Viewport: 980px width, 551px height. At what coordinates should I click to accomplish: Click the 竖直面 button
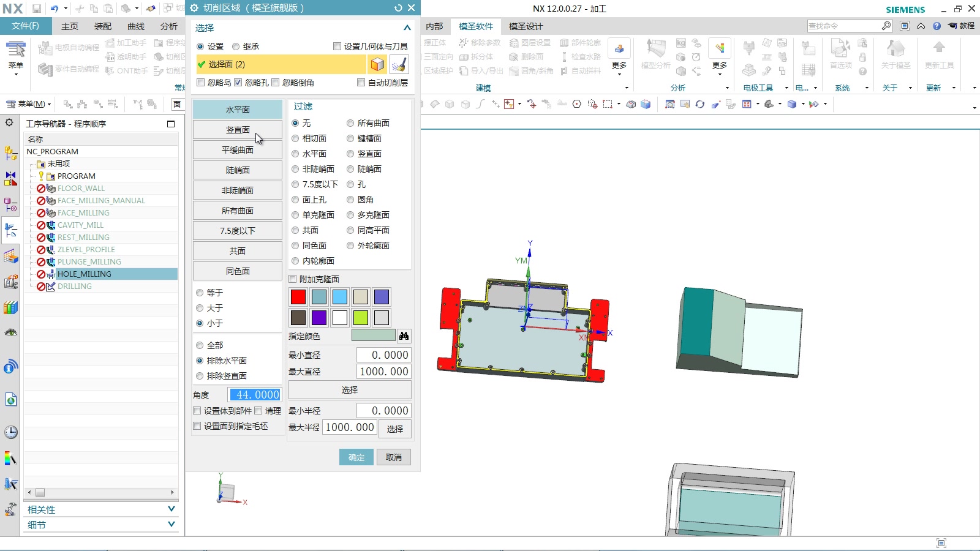(238, 130)
